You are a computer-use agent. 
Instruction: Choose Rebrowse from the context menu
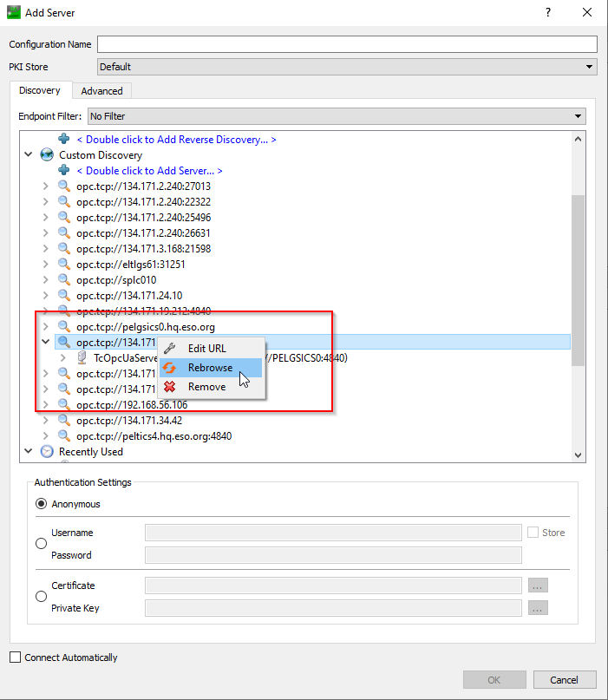click(x=210, y=368)
